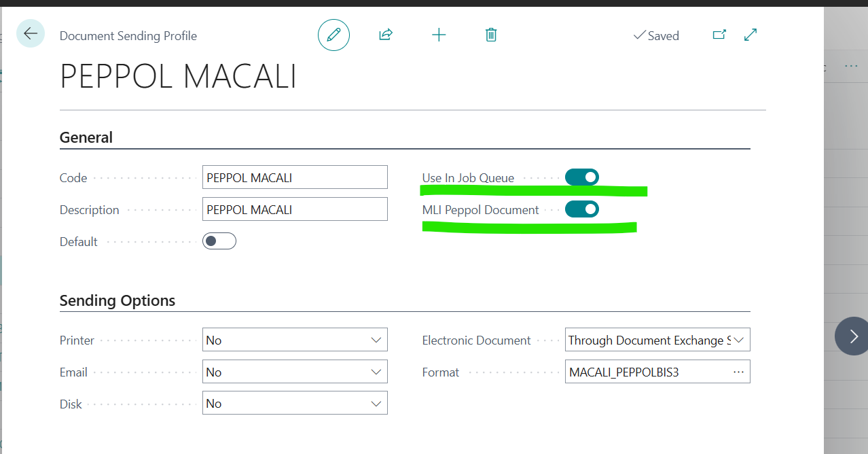This screenshot has width=868, height=454.
Task: Open the background more options ellipsis
Action: click(850, 67)
